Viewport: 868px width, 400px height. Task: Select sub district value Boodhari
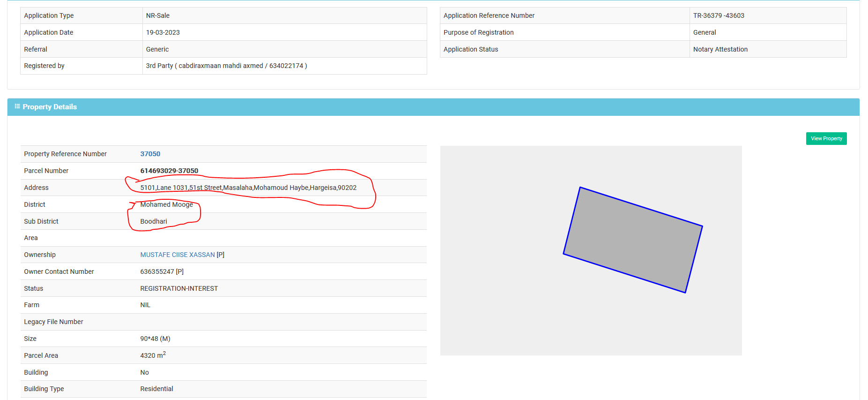pyautogui.click(x=153, y=221)
